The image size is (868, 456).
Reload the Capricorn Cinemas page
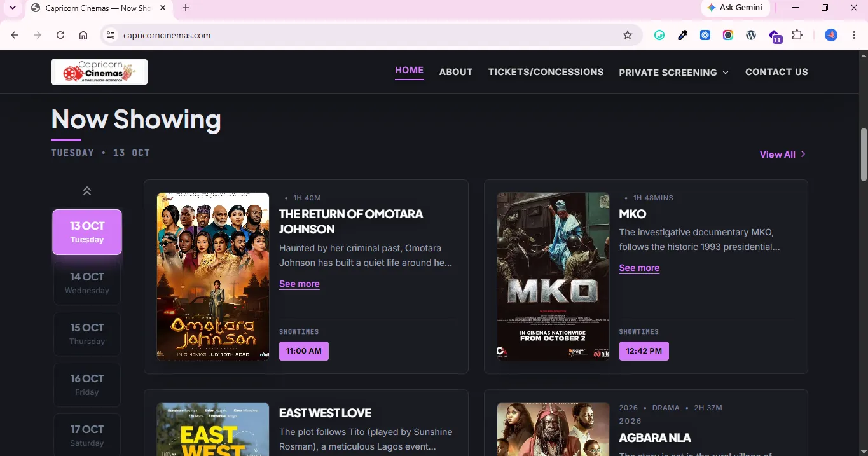[60, 35]
